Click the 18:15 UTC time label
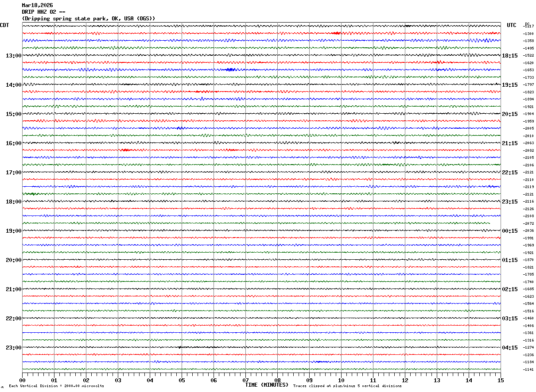This screenshot has height=392, width=536. (509, 56)
